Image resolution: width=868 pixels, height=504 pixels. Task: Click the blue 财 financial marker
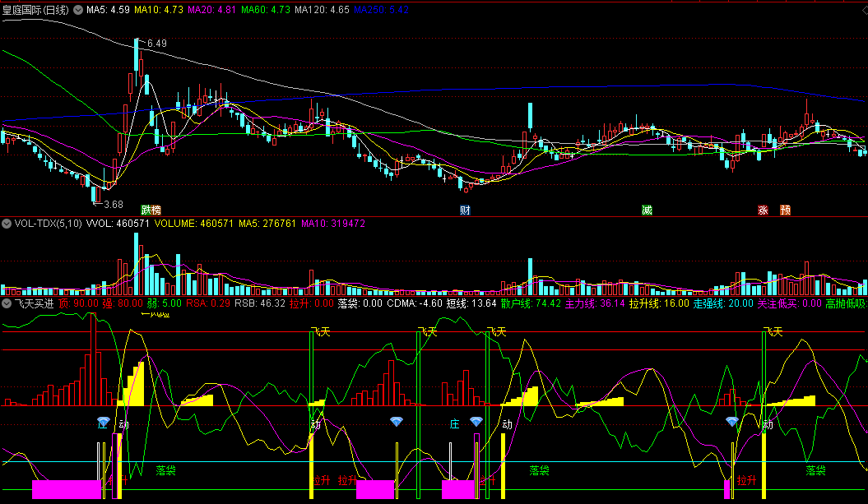tap(465, 210)
